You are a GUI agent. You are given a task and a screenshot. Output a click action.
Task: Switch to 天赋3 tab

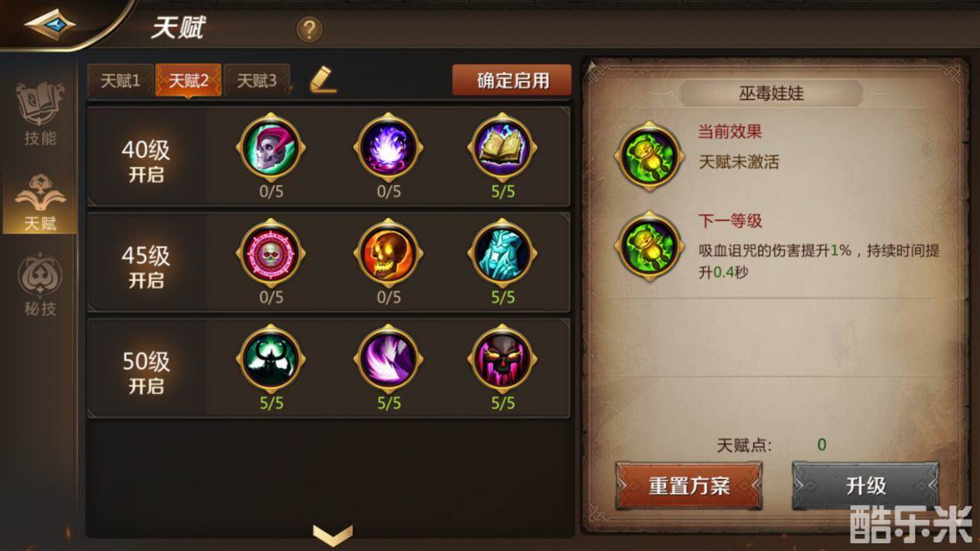(x=257, y=80)
